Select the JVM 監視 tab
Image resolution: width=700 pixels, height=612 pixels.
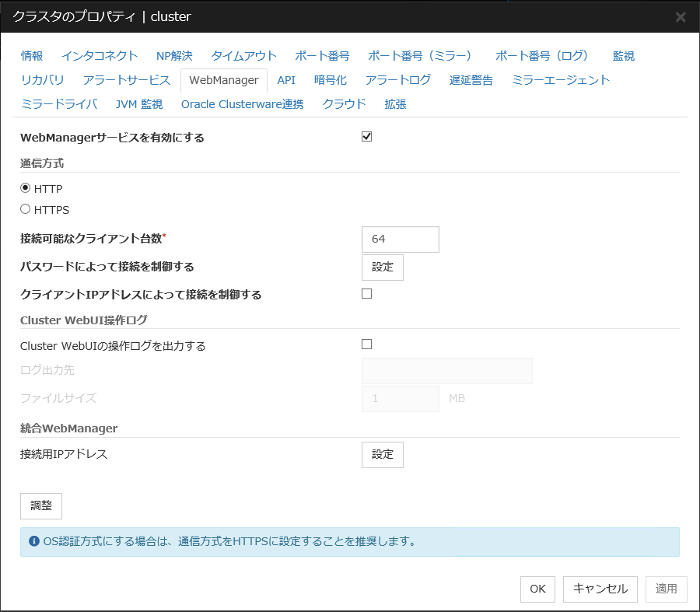(138, 103)
